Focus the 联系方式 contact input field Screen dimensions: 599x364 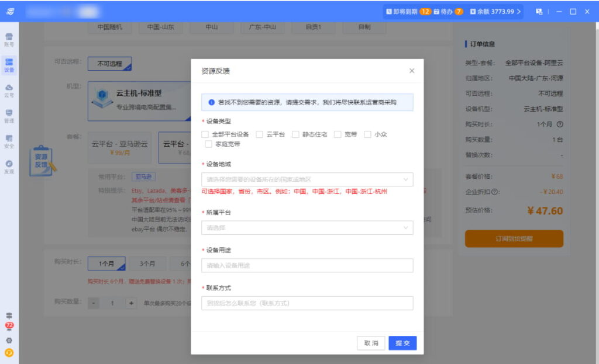pyautogui.click(x=307, y=303)
